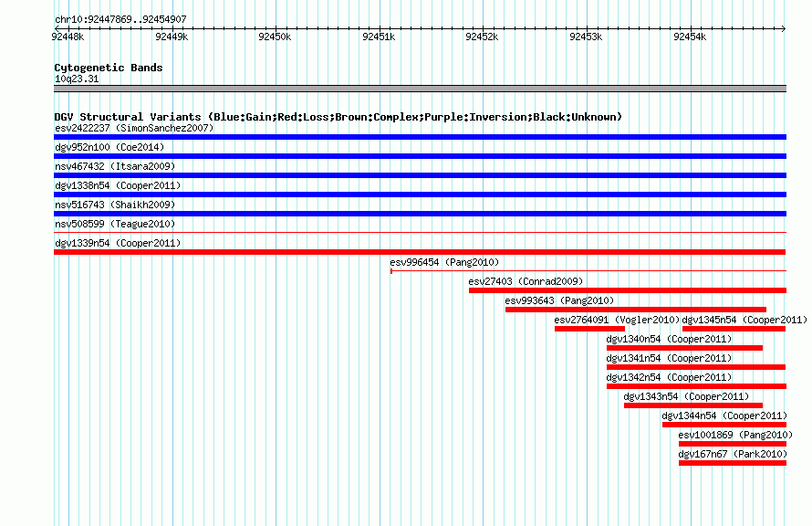Select the red bar under dgv167n67

pyautogui.click(x=733, y=463)
